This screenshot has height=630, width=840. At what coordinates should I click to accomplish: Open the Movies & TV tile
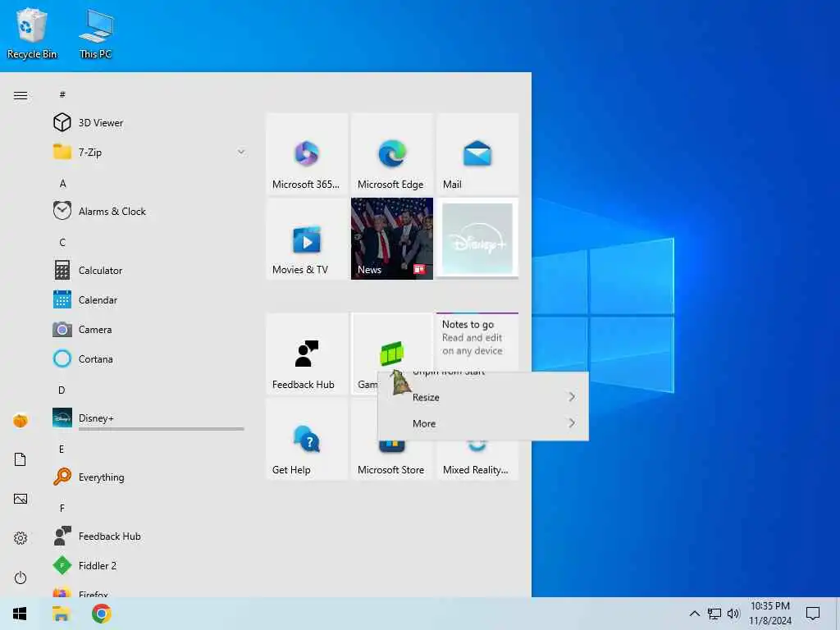tap(307, 239)
